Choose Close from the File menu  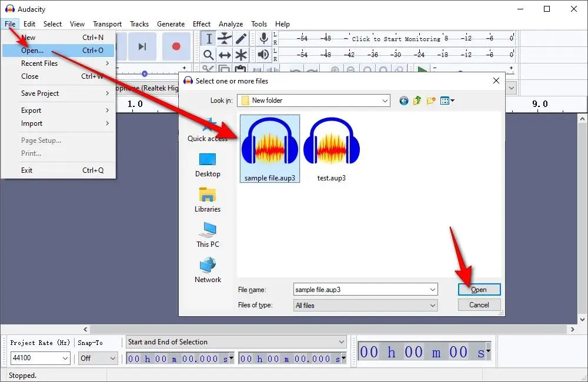click(58, 76)
